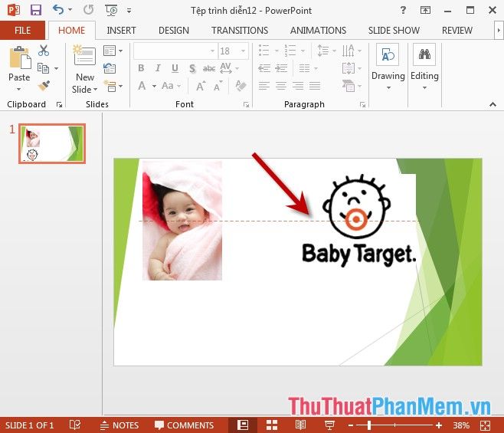
Task: Open the font size 18 dropdown
Action: (x=244, y=51)
